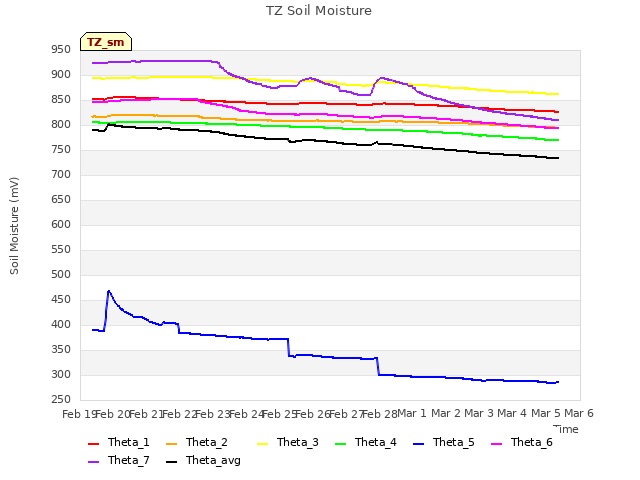Click the 300 y-axis tick label
This screenshot has width=640, height=480.
click(61, 374)
